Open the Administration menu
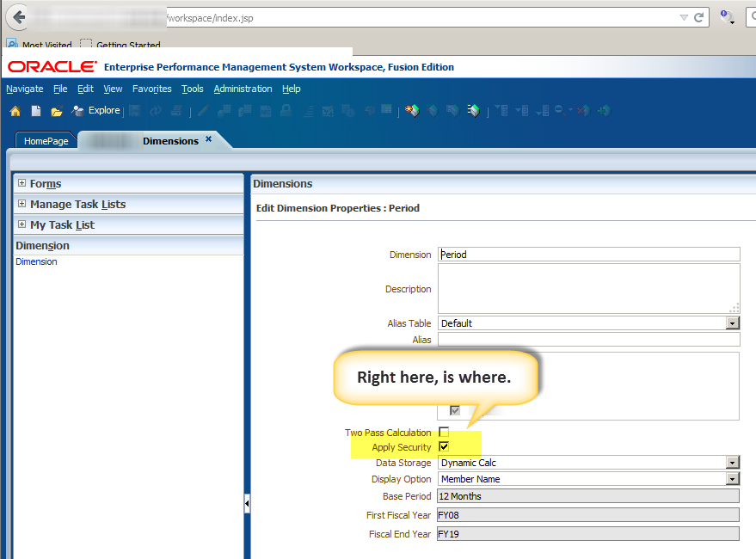This screenshot has height=559, width=756. 243,89
